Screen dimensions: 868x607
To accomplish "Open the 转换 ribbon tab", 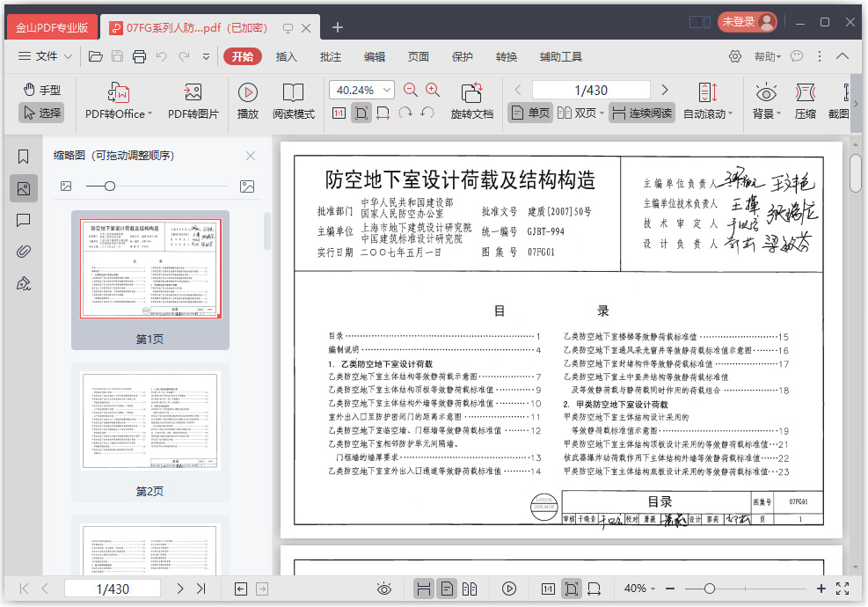I will click(x=507, y=57).
